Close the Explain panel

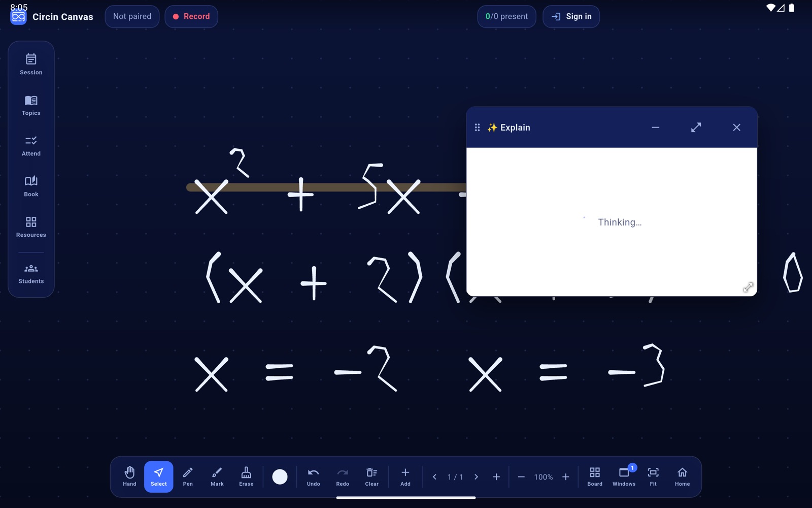point(736,128)
